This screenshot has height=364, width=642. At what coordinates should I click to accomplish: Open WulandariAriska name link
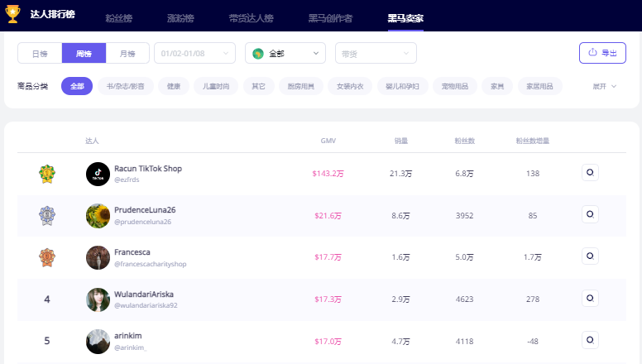tap(144, 295)
